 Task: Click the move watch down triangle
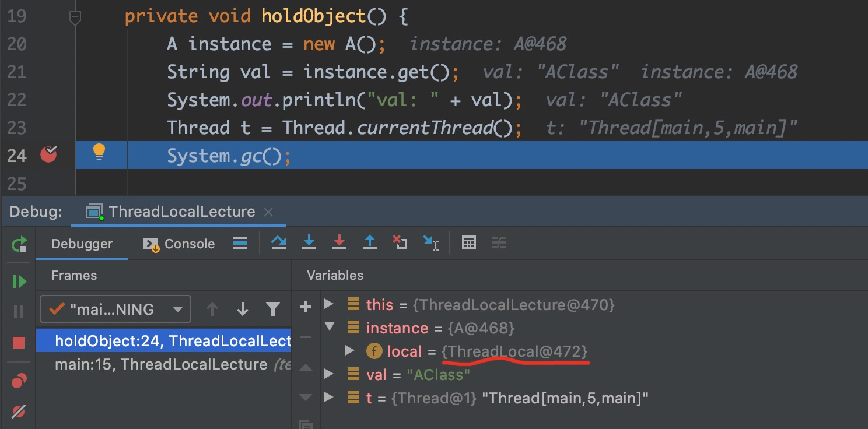coord(306,398)
